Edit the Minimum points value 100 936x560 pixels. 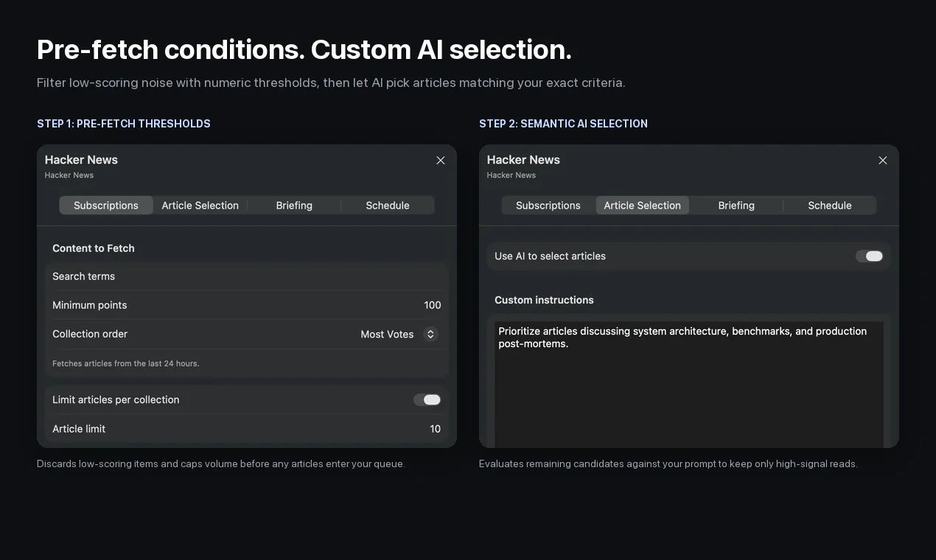[433, 305]
